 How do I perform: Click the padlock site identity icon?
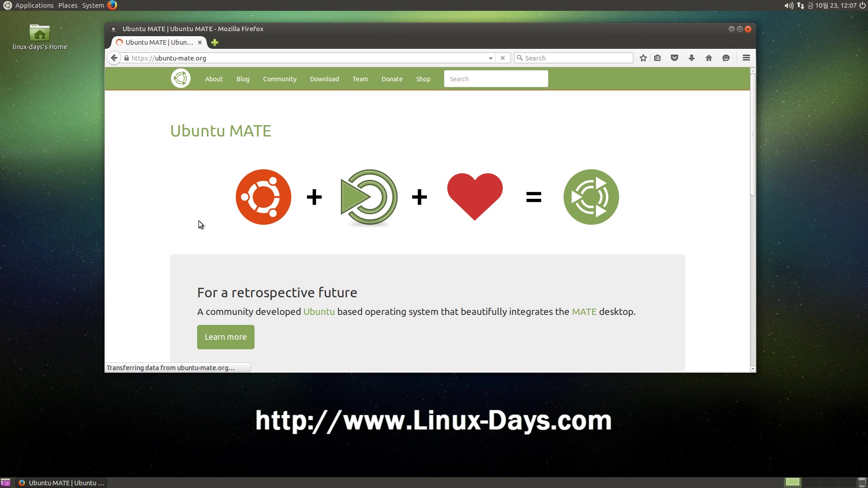[127, 58]
